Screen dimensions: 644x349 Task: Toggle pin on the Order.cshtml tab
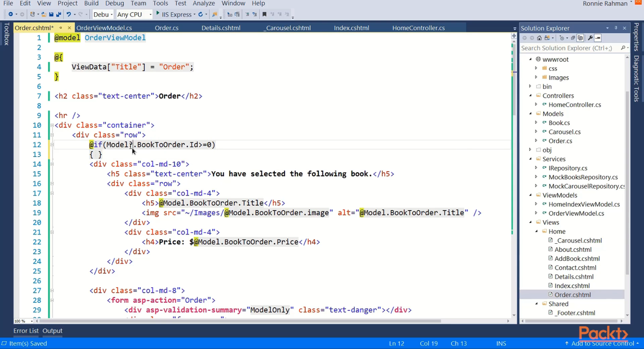point(61,28)
